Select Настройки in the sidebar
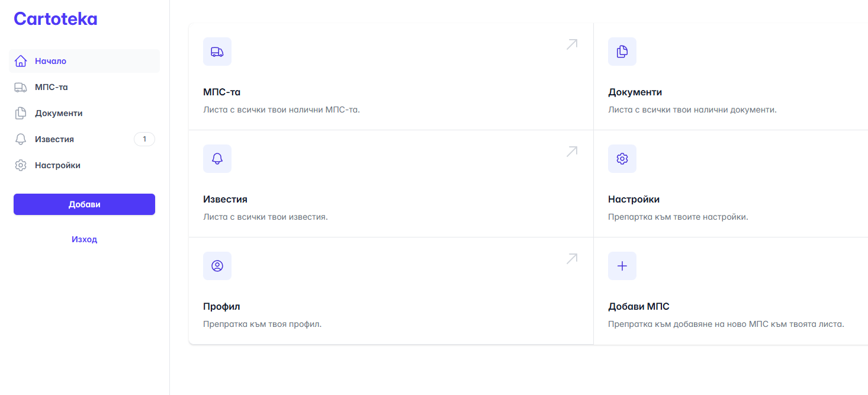Screen dimensions: 868x395 coord(57,165)
